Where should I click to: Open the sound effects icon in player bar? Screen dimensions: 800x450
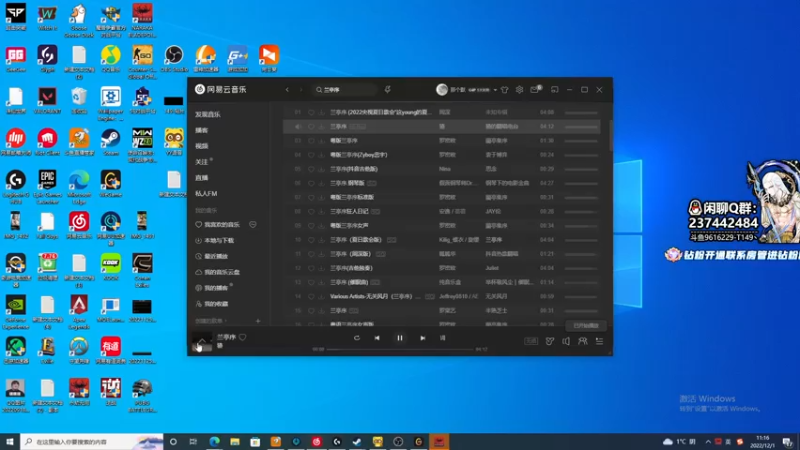coord(549,341)
